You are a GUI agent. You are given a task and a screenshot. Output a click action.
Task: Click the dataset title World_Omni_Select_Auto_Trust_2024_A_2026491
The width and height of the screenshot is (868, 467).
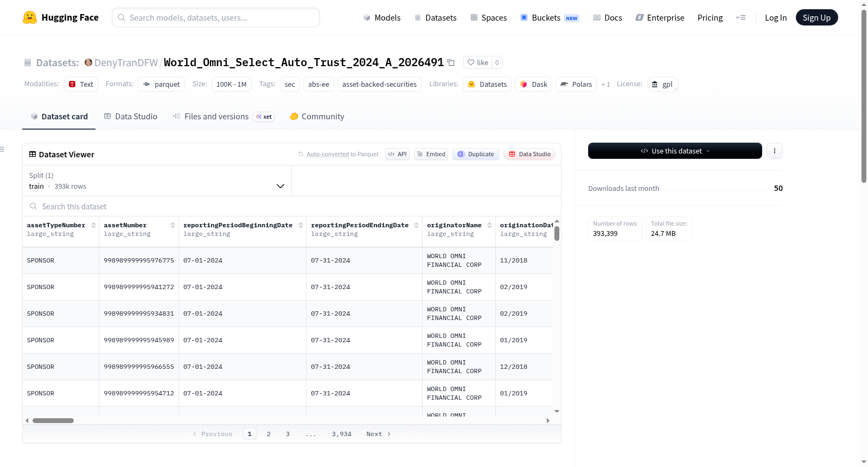[304, 62]
